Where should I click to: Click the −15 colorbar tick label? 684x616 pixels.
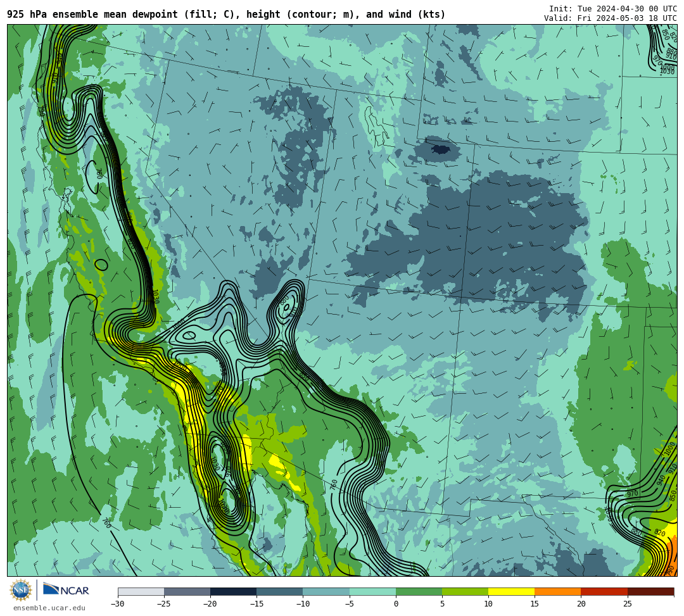point(255,604)
